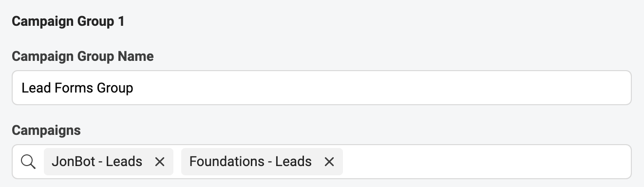
Task: Click the Campaign Group 1 heading
Action: pos(68,22)
